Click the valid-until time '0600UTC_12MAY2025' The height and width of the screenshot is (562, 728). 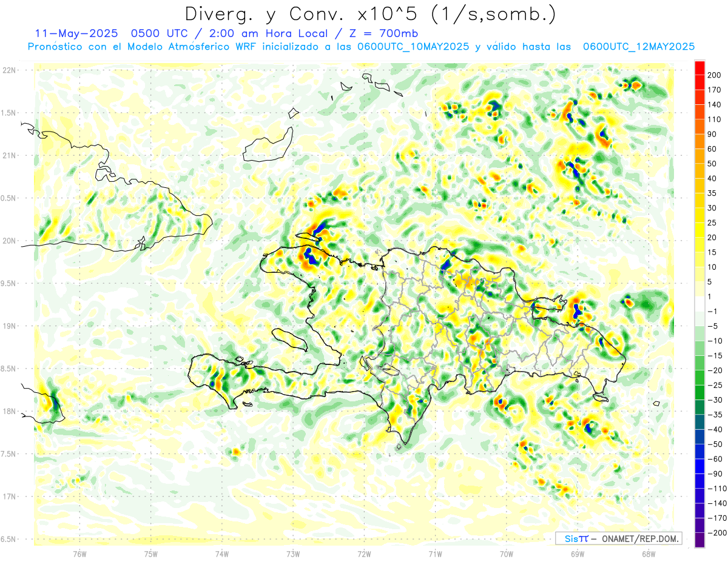click(x=638, y=47)
